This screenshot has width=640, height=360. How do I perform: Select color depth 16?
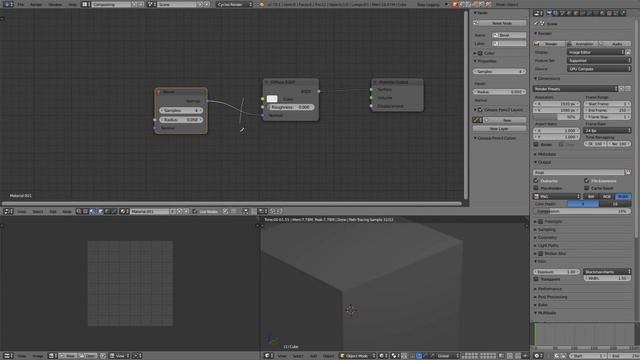pos(615,204)
